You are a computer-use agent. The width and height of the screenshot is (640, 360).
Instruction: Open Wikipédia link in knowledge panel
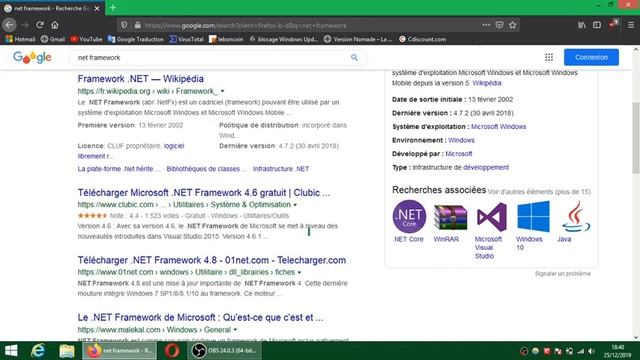pos(487,83)
